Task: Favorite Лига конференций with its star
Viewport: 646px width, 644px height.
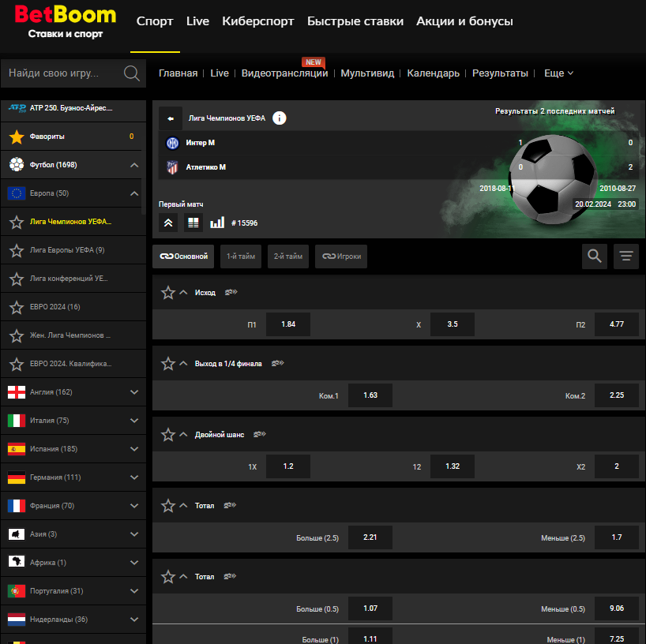Action: (17, 279)
